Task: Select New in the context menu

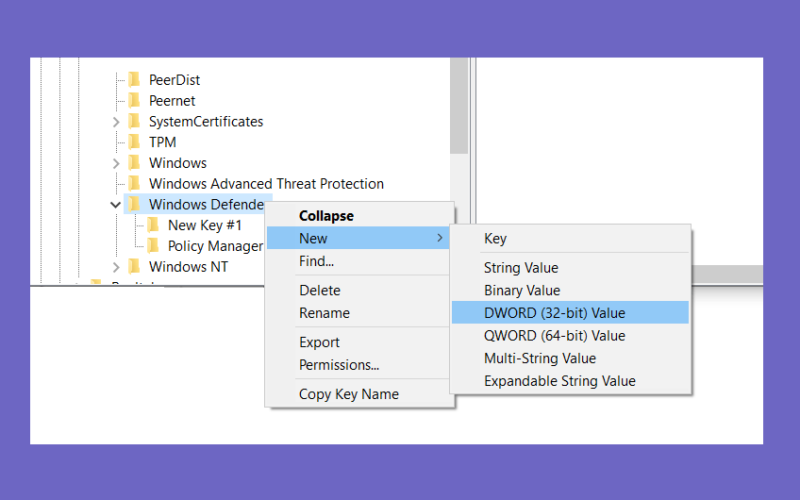Action: click(x=359, y=238)
